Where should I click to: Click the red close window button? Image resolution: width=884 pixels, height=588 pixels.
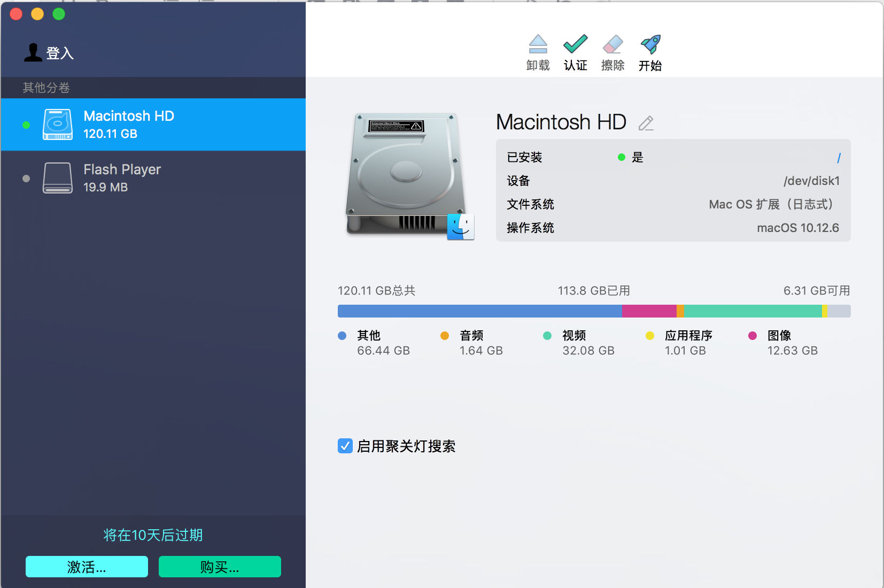16,14
